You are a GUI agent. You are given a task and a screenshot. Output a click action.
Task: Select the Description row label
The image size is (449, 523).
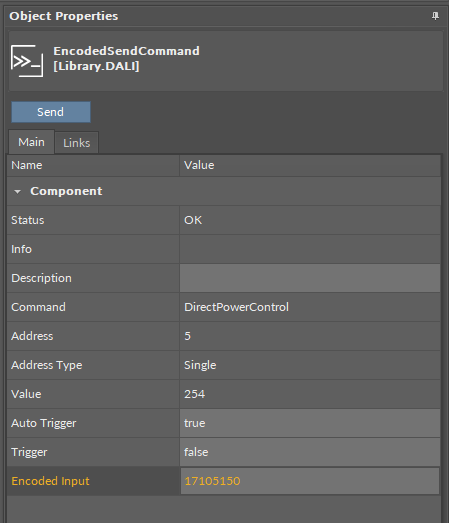(x=41, y=278)
